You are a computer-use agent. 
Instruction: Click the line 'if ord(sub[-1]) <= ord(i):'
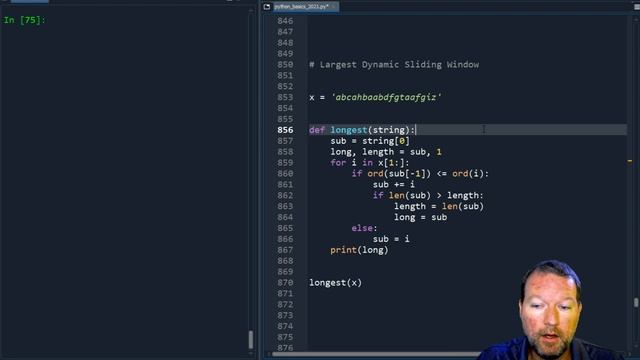[420, 174]
